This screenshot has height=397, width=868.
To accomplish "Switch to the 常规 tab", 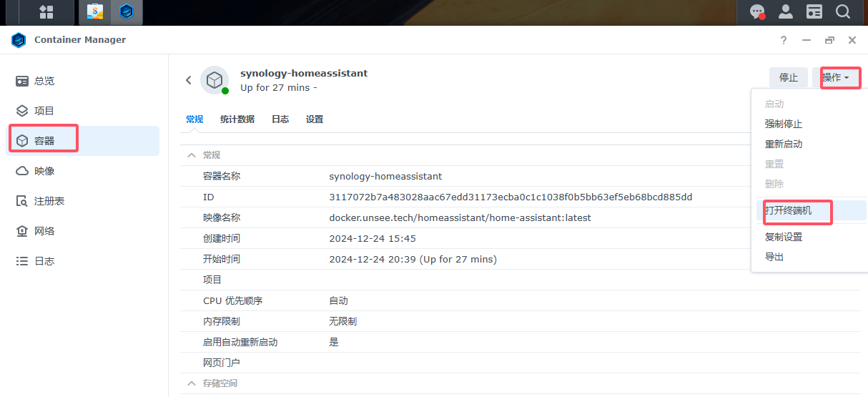I will [x=194, y=119].
